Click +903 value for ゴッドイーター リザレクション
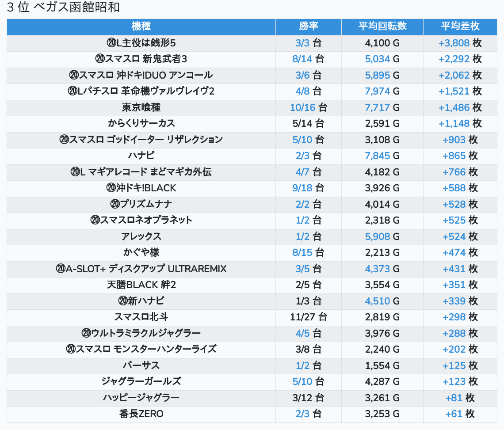Viewport: 504px width, 430px height. coord(454,140)
